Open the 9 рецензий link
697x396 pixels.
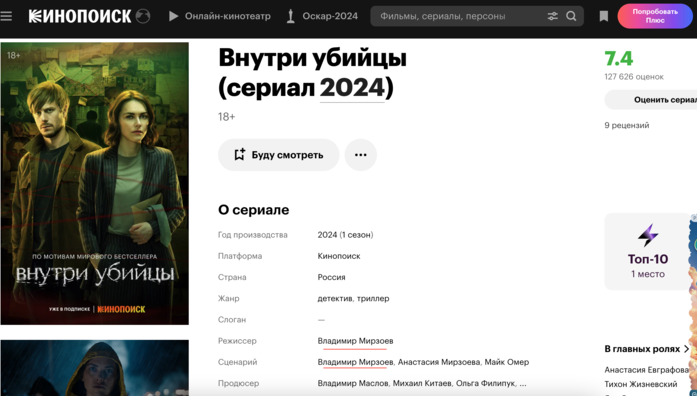[627, 125]
